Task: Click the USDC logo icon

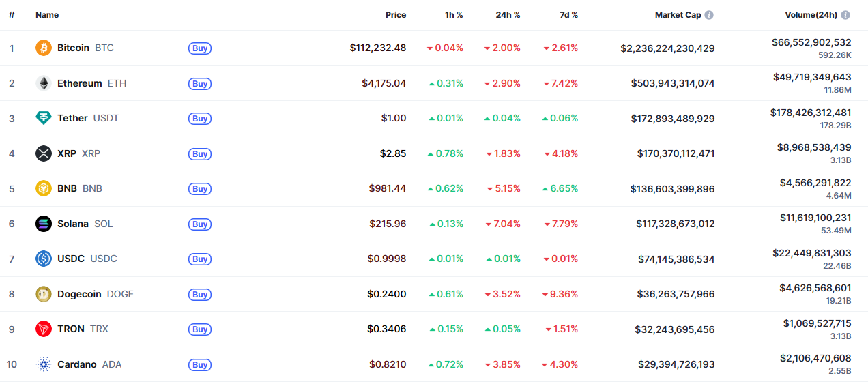Action: click(x=44, y=259)
